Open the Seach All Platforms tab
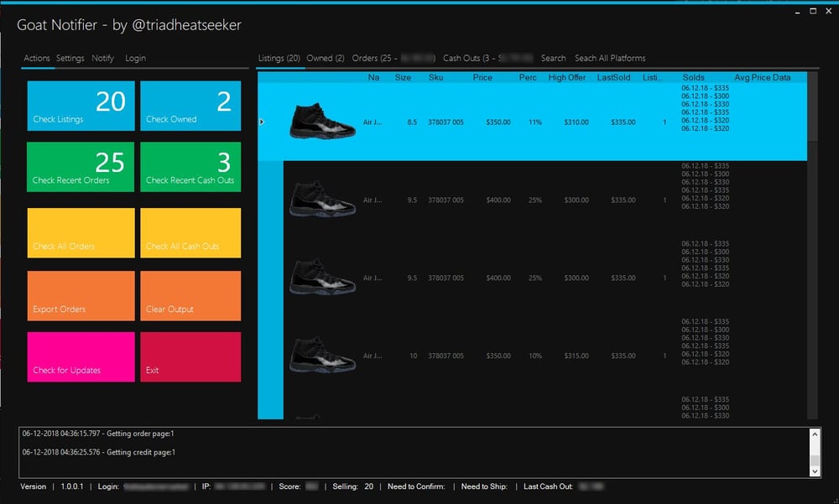839x504 pixels. 610,59
